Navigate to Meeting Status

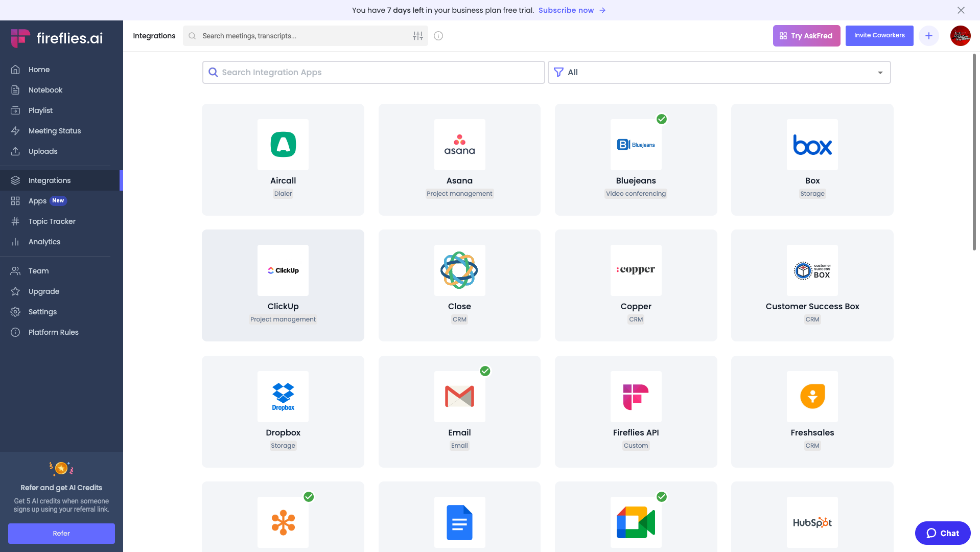click(x=54, y=131)
